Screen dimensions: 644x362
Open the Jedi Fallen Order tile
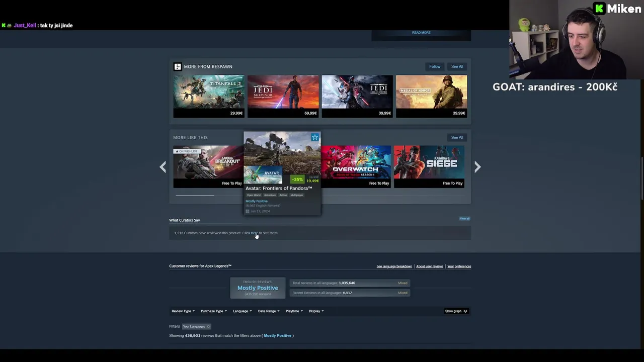[x=357, y=96]
